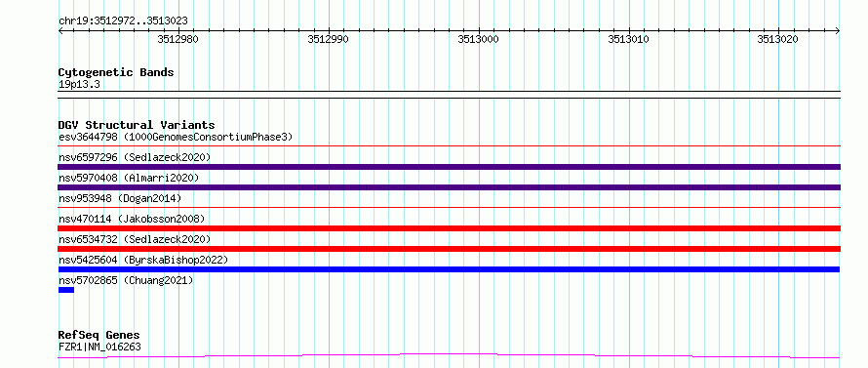Open the DGV Structural Variants track title
868x368 pixels.
click(x=137, y=125)
